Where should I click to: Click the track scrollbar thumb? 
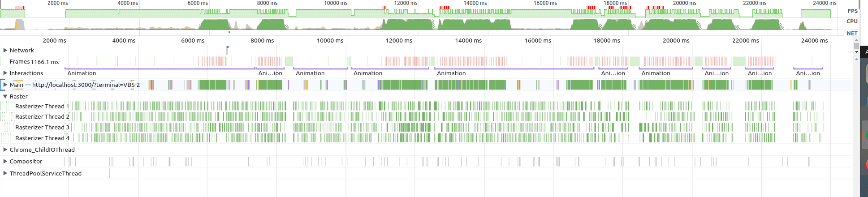coord(856,46)
